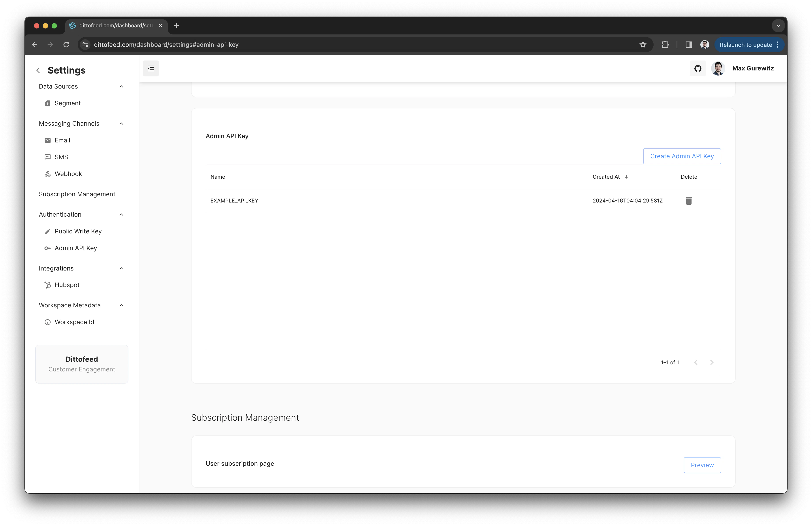Collapse the Authentication section

(x=121, y=214)
